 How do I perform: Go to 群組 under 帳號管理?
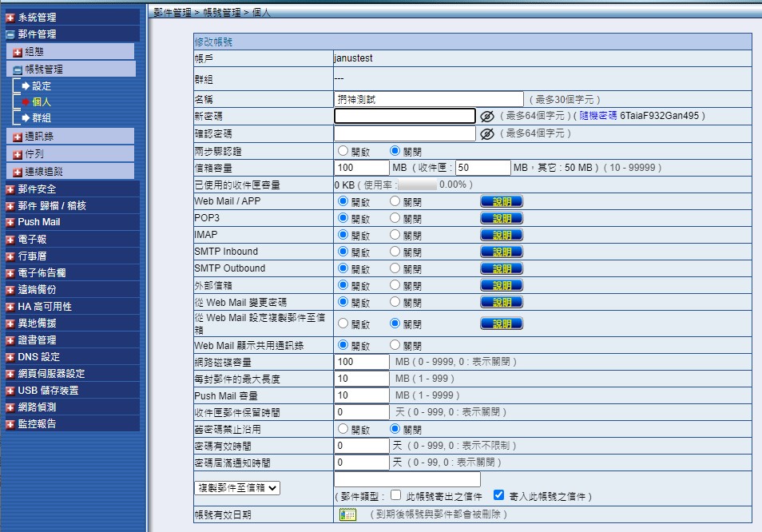(x=41, y=118)
